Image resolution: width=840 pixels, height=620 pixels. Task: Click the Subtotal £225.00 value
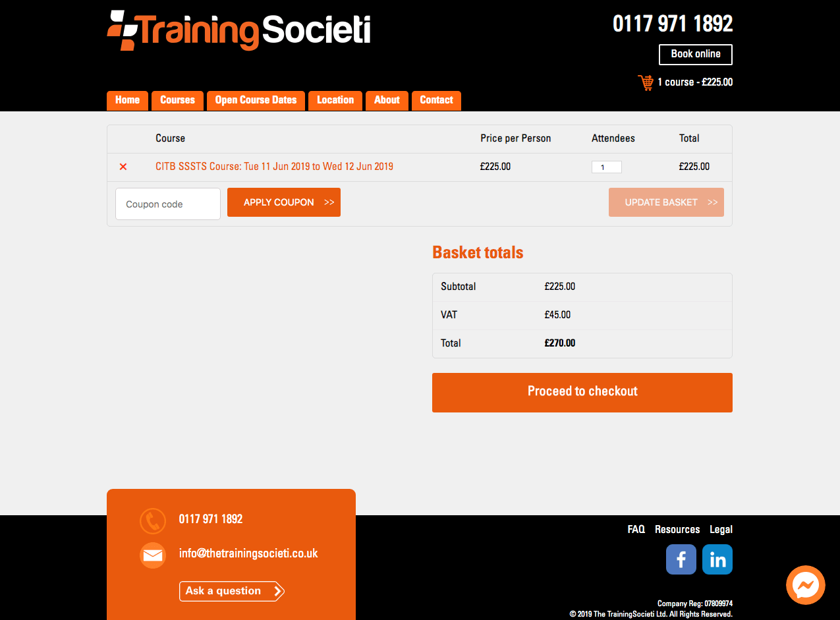click(560, 287)
